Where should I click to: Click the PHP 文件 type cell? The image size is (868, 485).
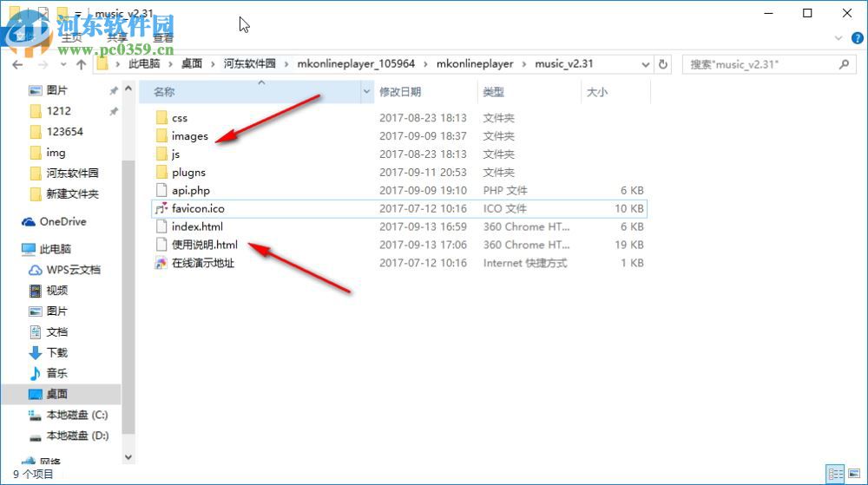tap(505, 190)
